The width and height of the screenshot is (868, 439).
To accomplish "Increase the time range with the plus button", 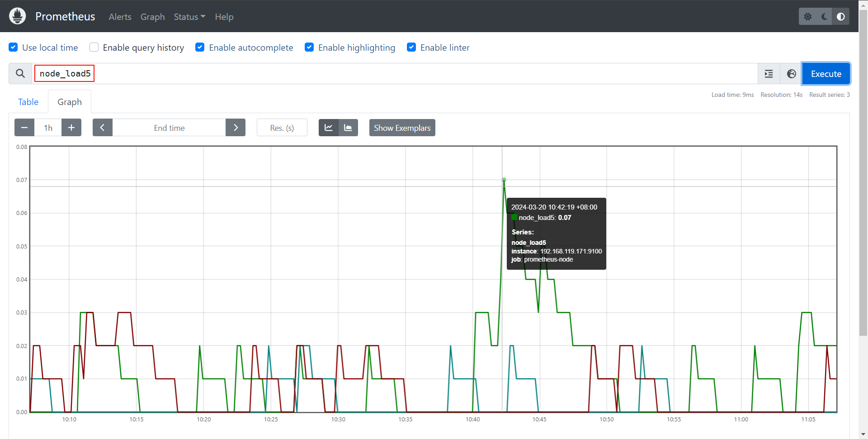I will click(x=71, y=128).
